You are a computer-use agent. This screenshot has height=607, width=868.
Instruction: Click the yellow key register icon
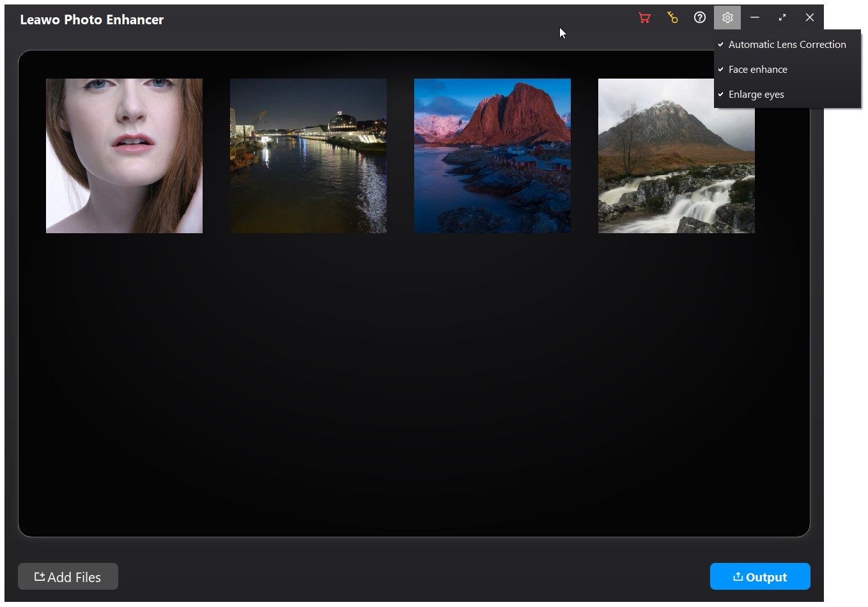coord(672,18)
